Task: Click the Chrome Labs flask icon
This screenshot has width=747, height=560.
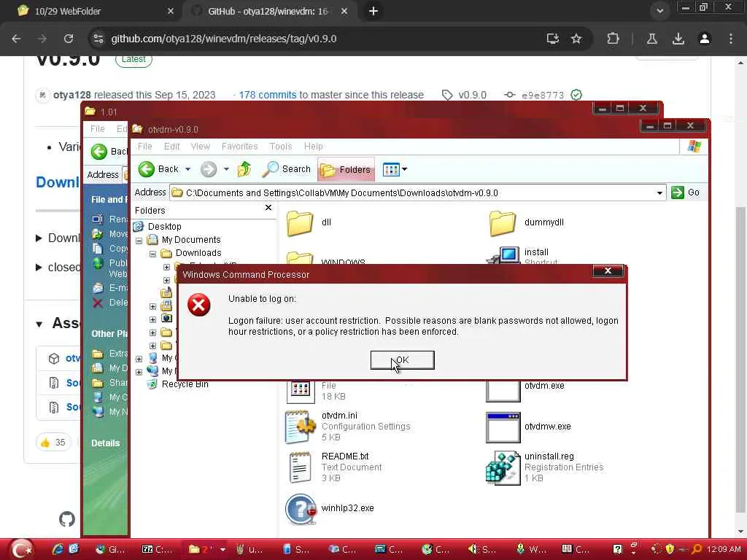Action: [652, 39]
